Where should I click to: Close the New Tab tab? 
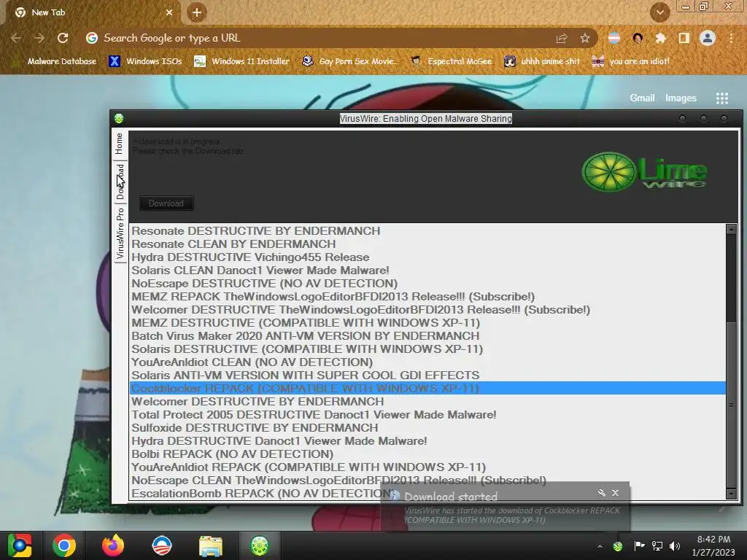[x=169, y=13]
